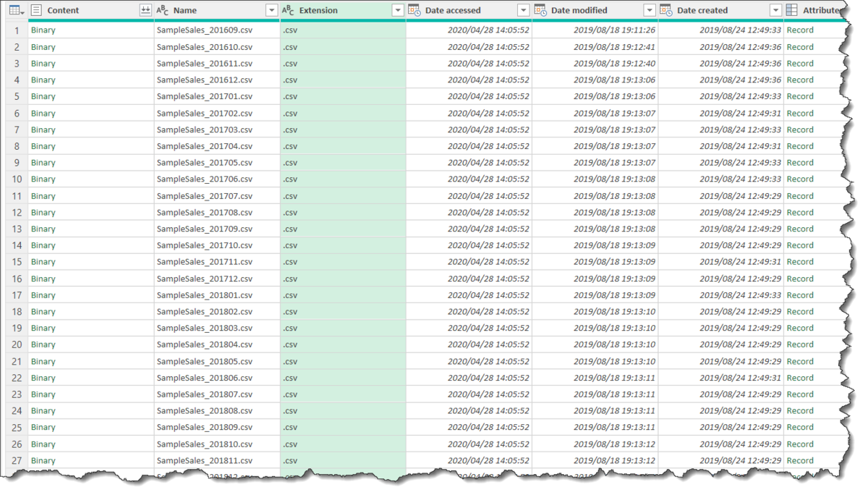Open the Record link in row 1

click(x=800, y=30)
